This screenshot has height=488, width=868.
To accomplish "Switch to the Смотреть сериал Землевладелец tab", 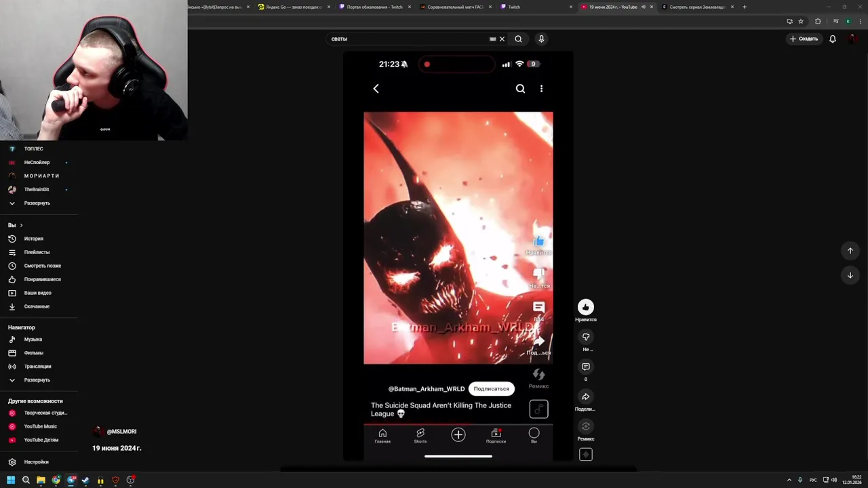I will pos(697,7).
